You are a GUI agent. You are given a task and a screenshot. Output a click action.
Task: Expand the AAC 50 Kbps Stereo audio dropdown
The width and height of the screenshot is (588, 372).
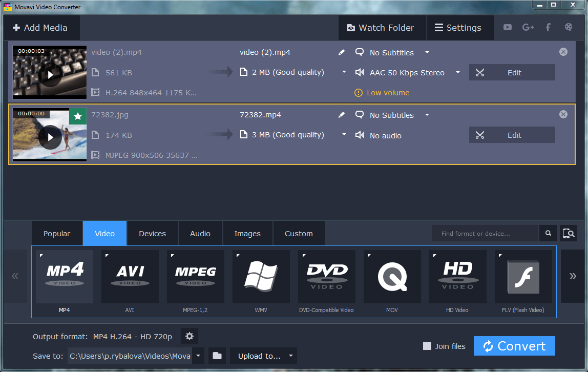[x=457, y=73]
